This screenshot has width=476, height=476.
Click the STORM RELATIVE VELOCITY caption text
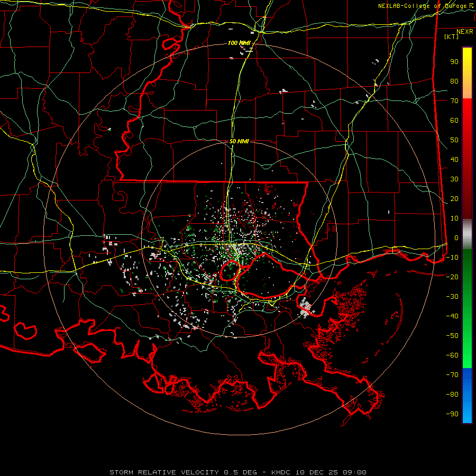click(164, 472)
